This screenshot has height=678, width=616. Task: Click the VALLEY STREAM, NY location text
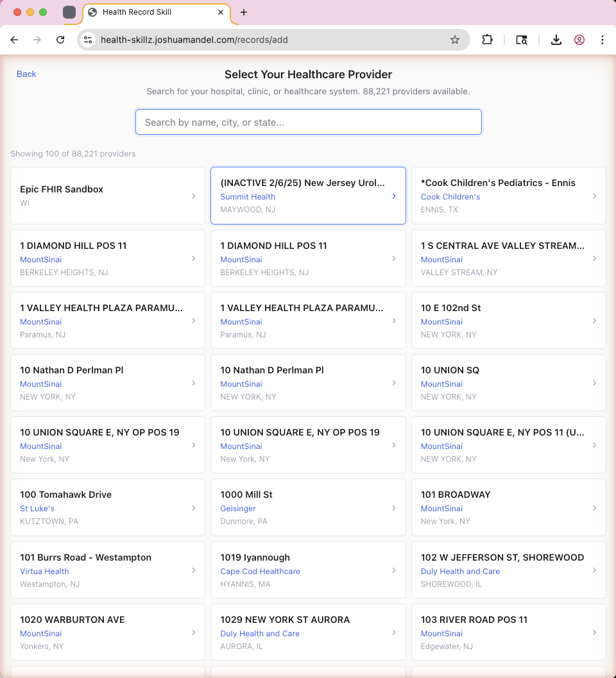click(x=459, y=272)
